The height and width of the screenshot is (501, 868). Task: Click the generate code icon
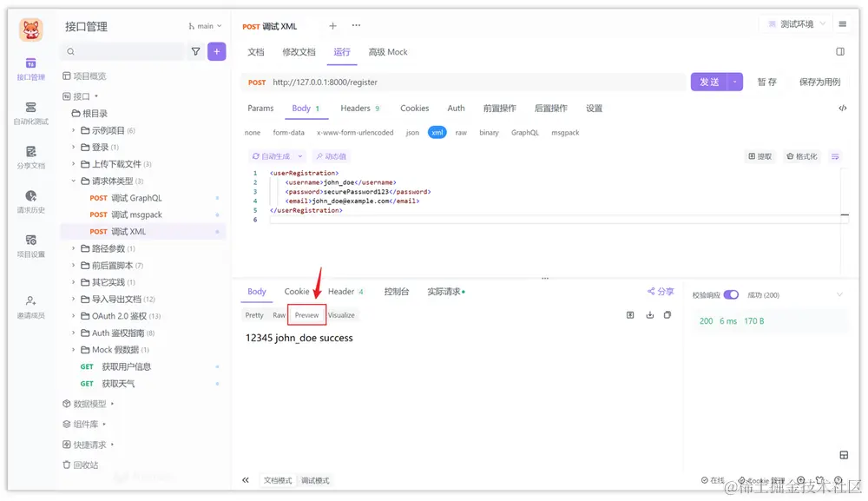[x=843, y=108]
